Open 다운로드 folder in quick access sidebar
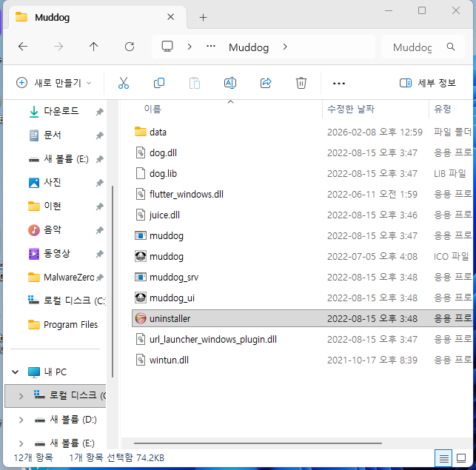476x470 pixels. click(x=62, y=112)
